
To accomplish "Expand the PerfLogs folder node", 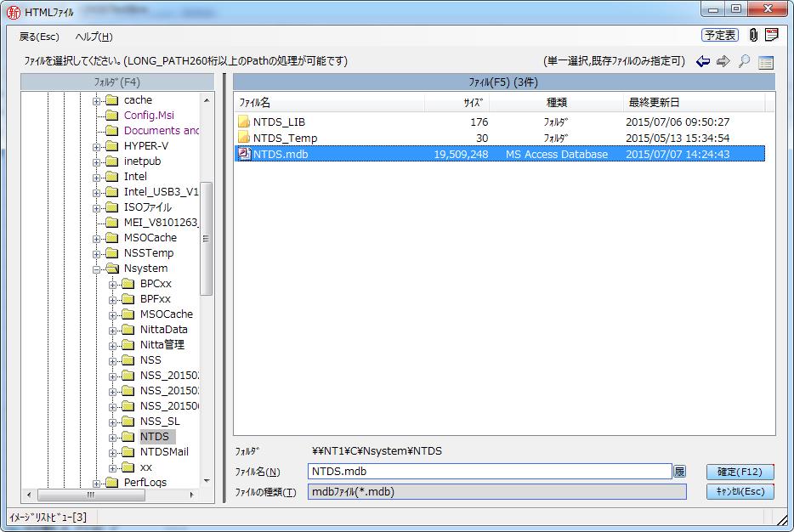I will tap(96, 483).
